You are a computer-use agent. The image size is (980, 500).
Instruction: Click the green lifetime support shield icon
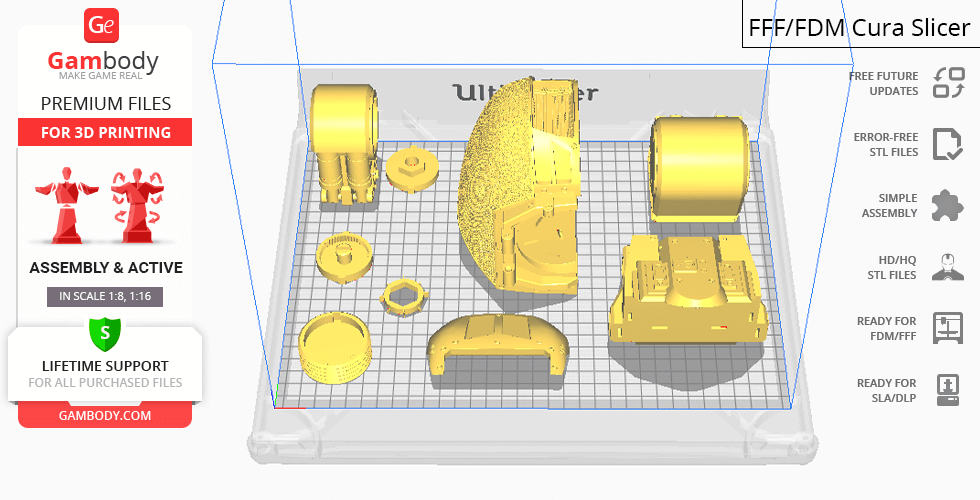104,332
